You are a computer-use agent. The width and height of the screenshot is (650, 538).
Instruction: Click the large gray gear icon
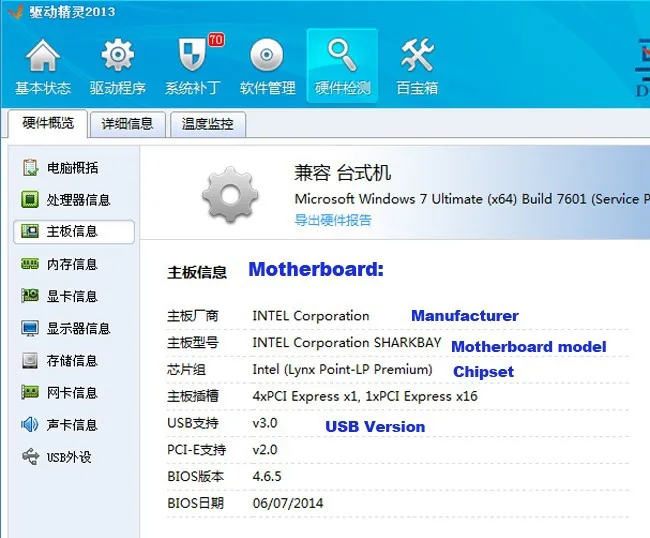pos(230,195)
